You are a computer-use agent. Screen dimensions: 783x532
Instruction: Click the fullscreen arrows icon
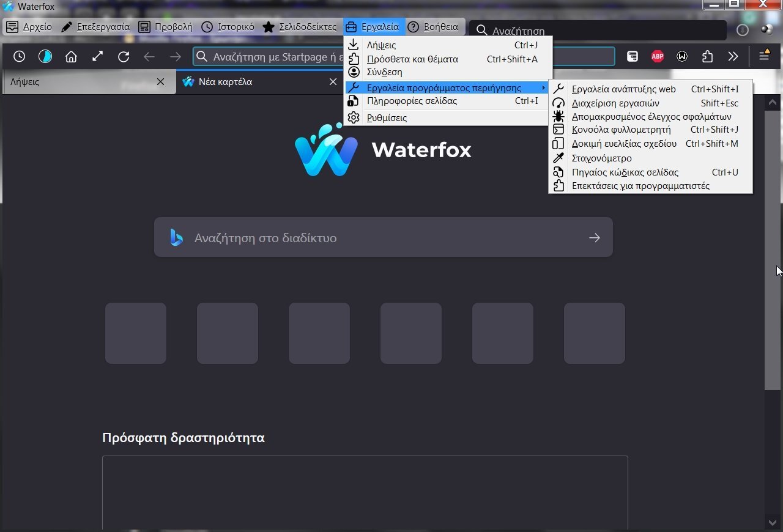pyautogui.click(x=97, y=57)
